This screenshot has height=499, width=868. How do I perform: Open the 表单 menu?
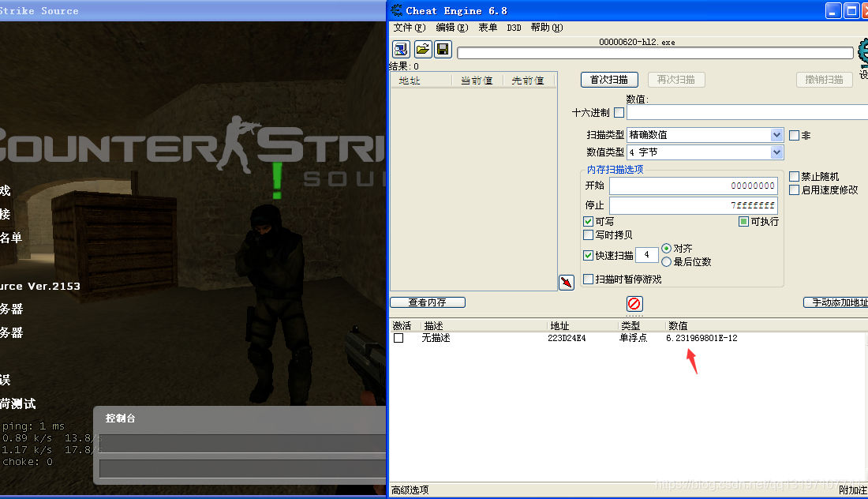point(488,28)
